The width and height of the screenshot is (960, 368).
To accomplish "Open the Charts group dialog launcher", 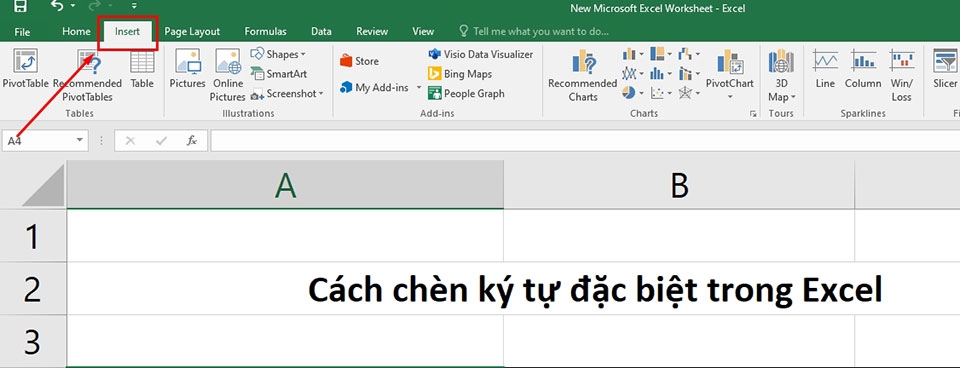I will (753, 113).
